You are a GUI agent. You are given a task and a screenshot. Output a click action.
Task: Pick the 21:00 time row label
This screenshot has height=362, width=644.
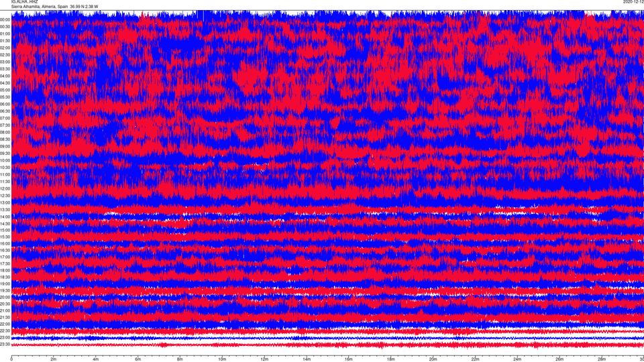[5, 310]
